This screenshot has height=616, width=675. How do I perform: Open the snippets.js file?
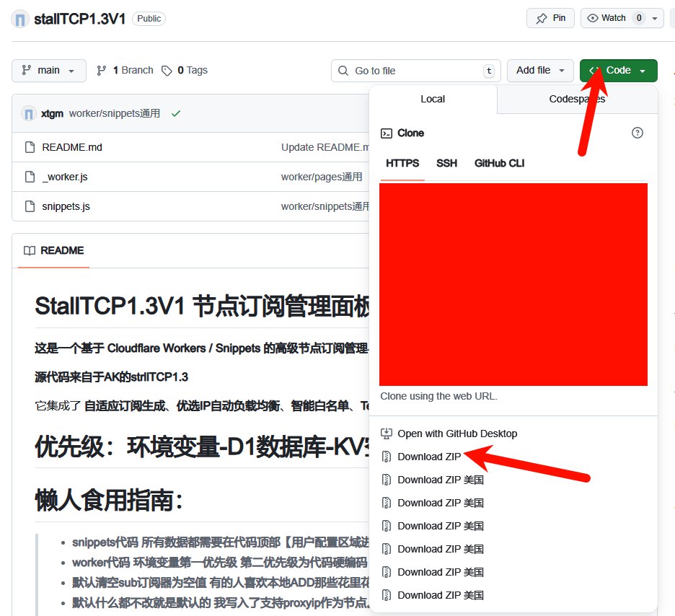[x=66, y=206]
